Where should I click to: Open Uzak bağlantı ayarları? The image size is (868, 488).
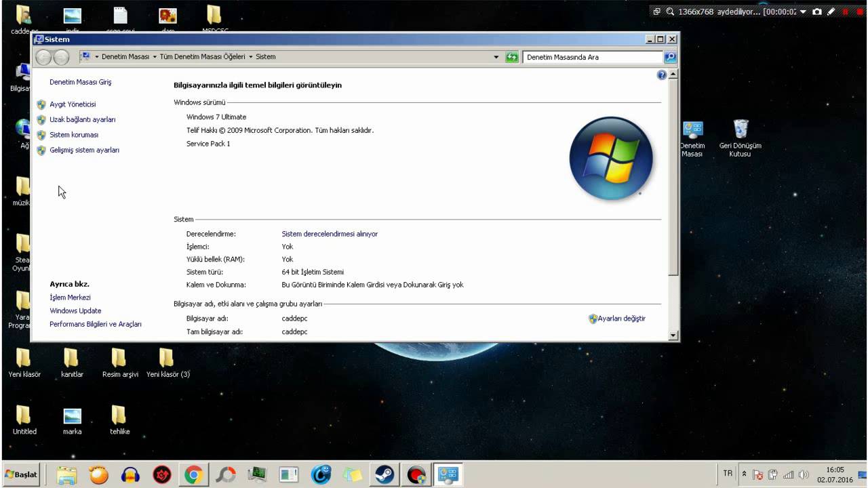[x=82, y=119]
